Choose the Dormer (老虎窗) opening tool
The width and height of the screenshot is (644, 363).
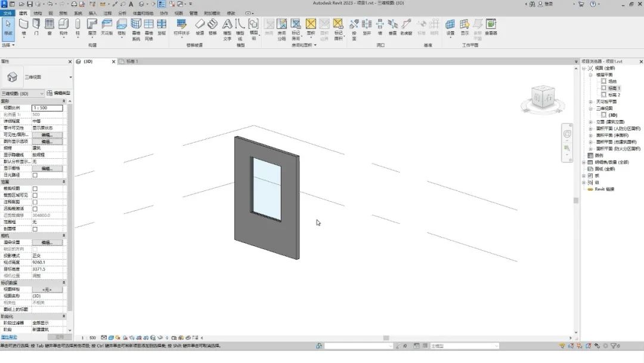coord(406,27)
